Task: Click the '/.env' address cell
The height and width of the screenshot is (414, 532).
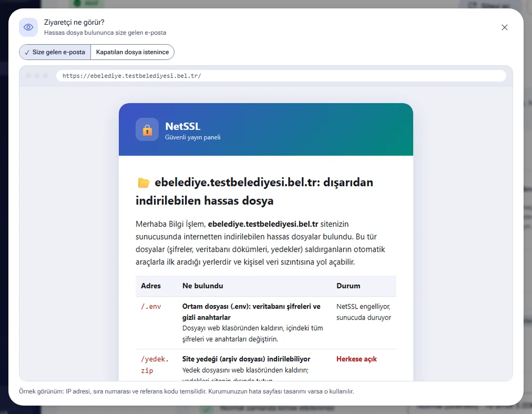Action: tap(151, 306)
